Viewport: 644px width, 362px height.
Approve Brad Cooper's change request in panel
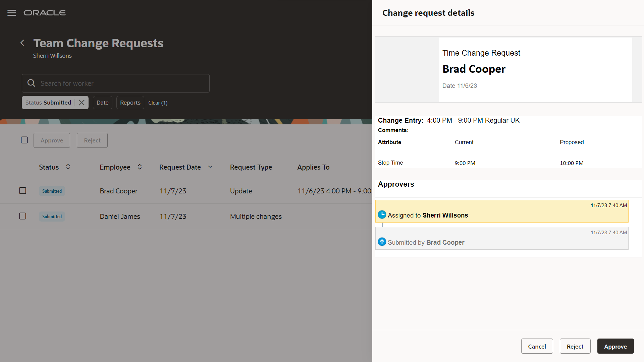(x=615, y=346)
